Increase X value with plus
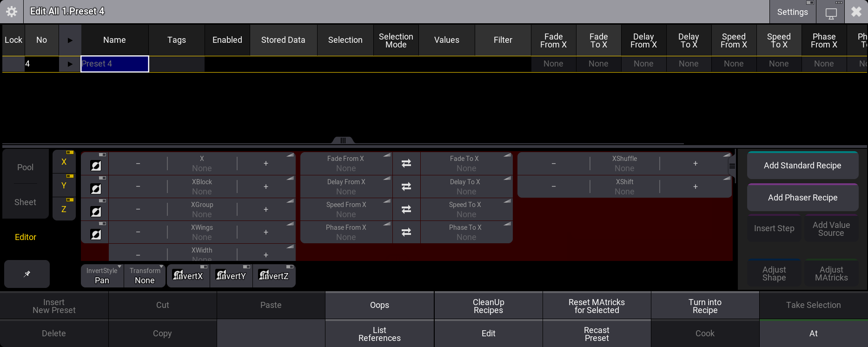 [x=266, y=163]
